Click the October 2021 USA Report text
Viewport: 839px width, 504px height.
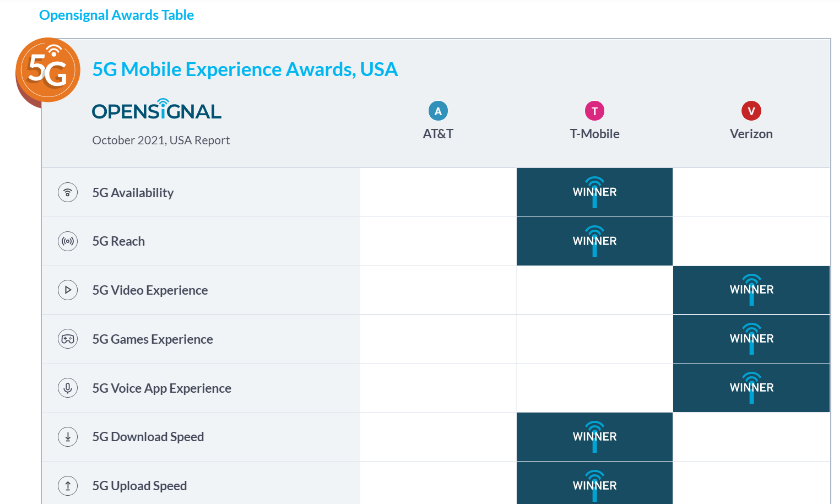click(x=161, y=140)
